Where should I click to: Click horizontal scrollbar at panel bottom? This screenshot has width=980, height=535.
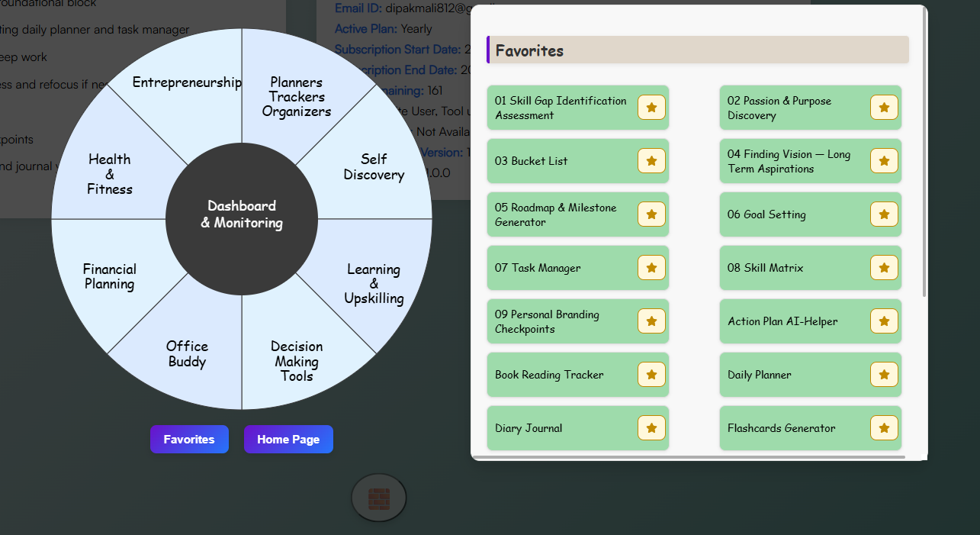coord(689,457)
